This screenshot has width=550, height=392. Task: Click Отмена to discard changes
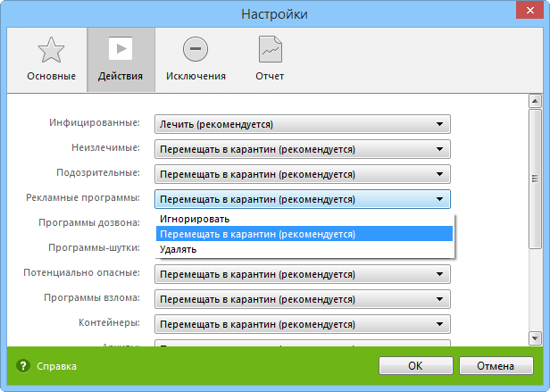click(496, 366)
